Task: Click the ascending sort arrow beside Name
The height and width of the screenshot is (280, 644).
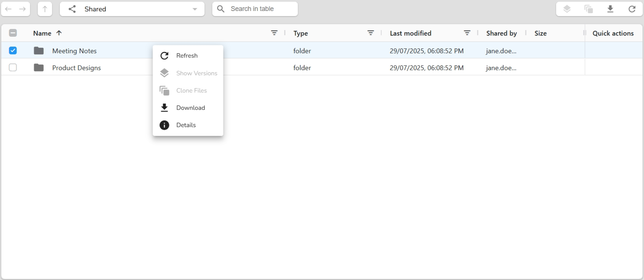Action: pyautogui.click(x=59, y=33)
